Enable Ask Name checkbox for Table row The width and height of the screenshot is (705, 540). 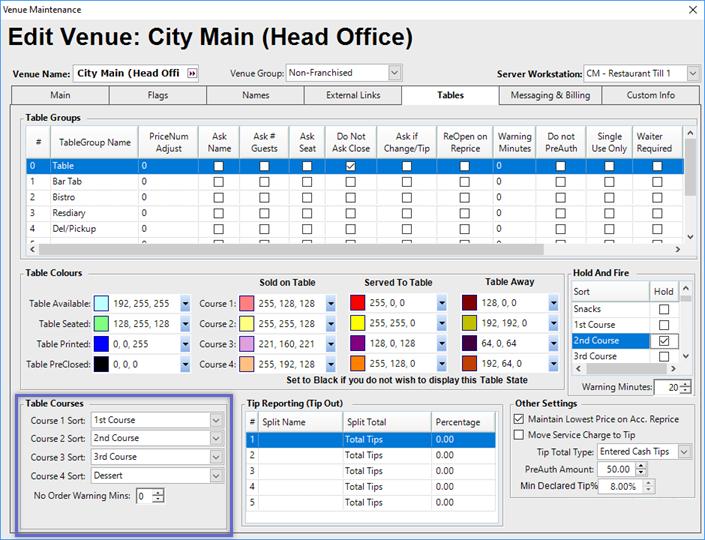pyautogui.click(x=219, y=166)
